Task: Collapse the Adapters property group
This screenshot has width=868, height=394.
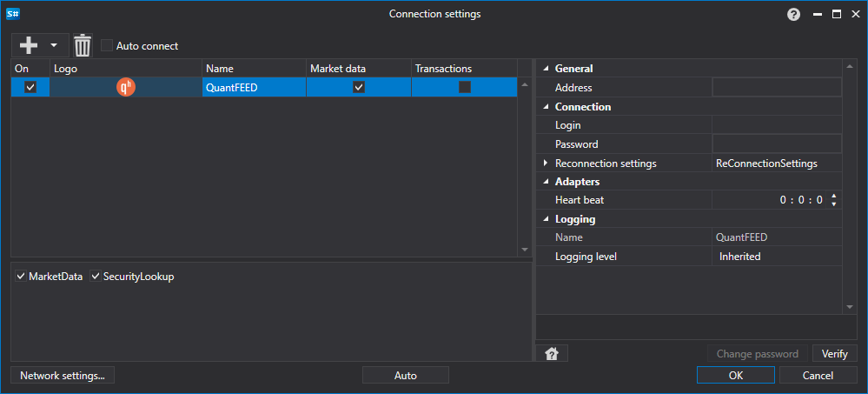Action: pyautogui.click(x=547, y=182)
